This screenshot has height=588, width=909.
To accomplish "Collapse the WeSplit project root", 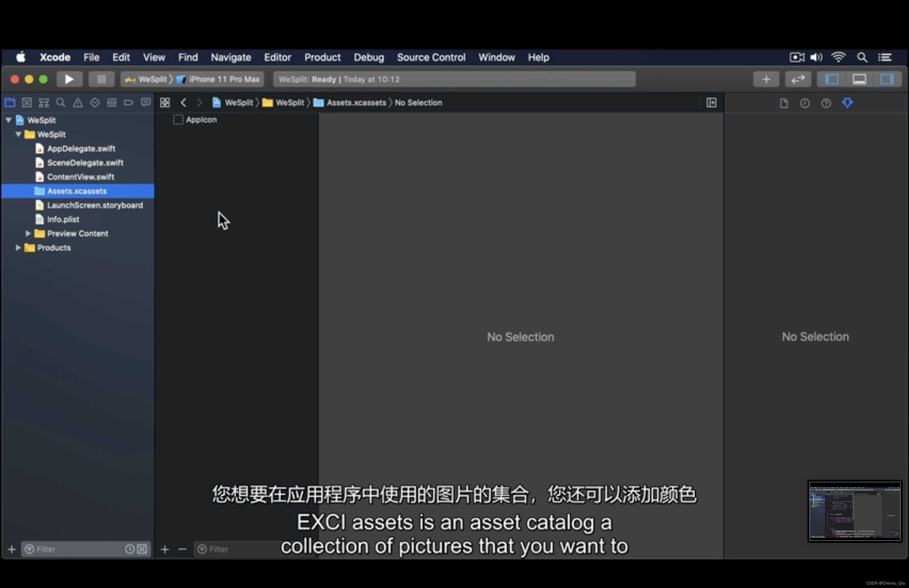I will tap(9, 120).
